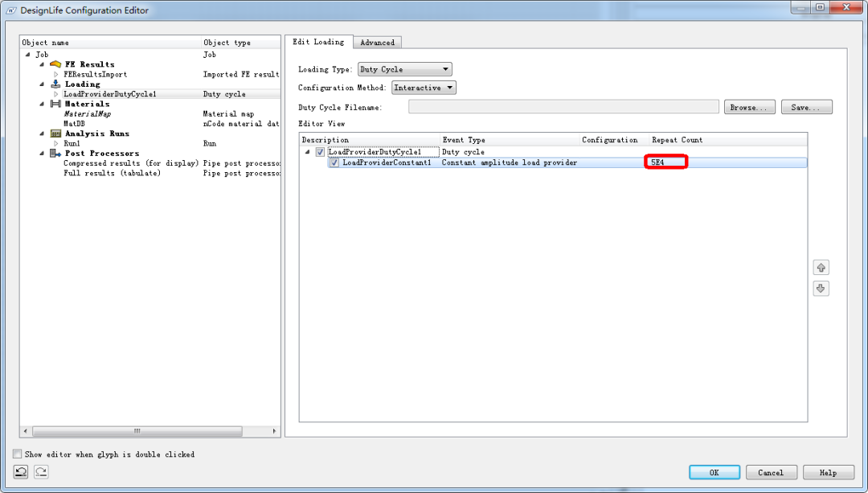
Task: Click the Analysis Runs icon
Action: click(x=55, y=134)
